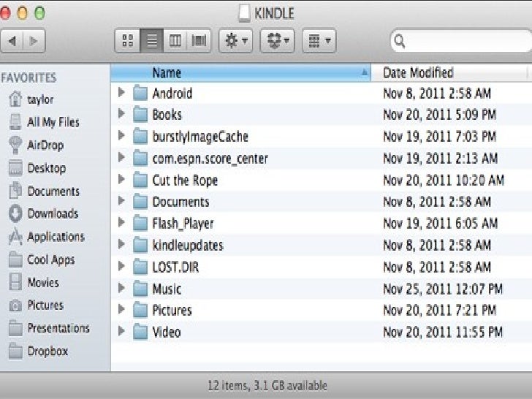Switch to column view
This screenshot has height=399, width=532.
[175, 41]
